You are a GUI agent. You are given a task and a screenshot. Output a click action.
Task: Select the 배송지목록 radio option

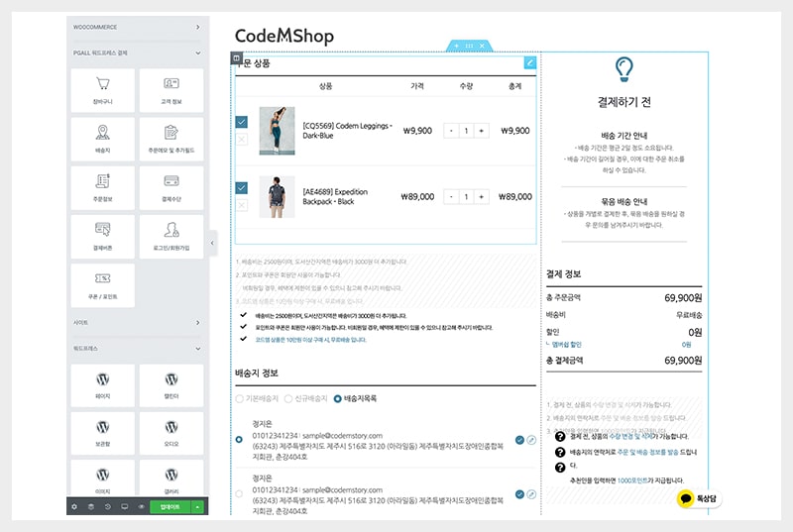(x=338, y=398)
